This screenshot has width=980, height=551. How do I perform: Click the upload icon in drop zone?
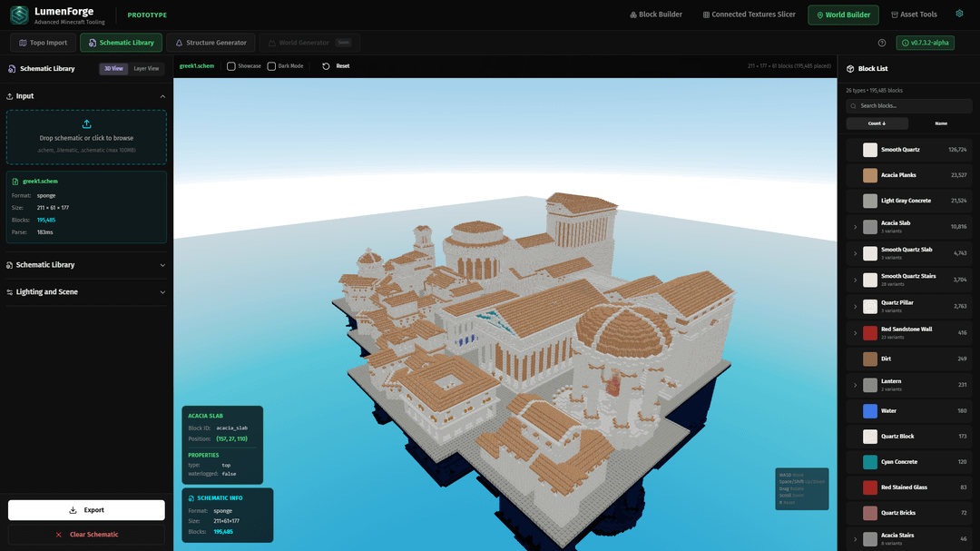[x=86, y=124]
